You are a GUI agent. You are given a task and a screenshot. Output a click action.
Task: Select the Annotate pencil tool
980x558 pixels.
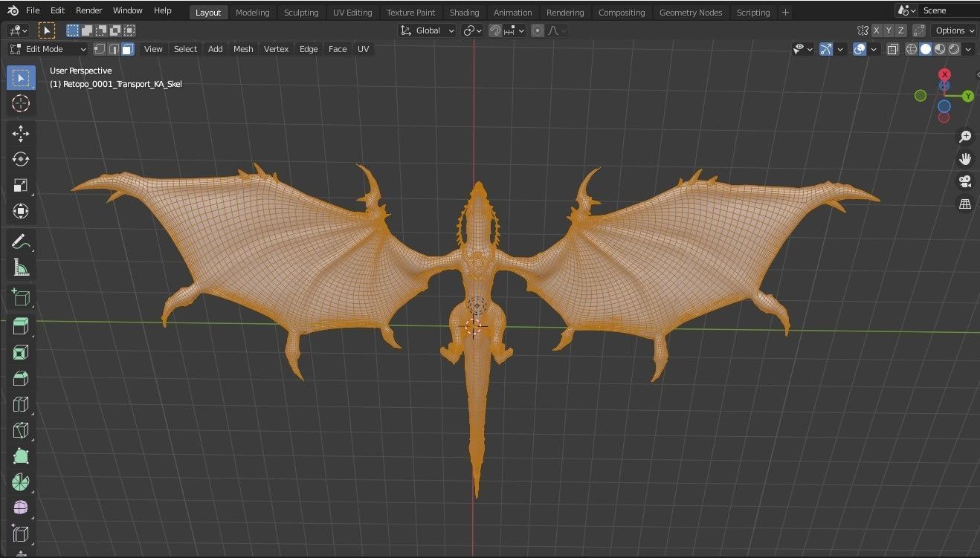click(21, 241)
